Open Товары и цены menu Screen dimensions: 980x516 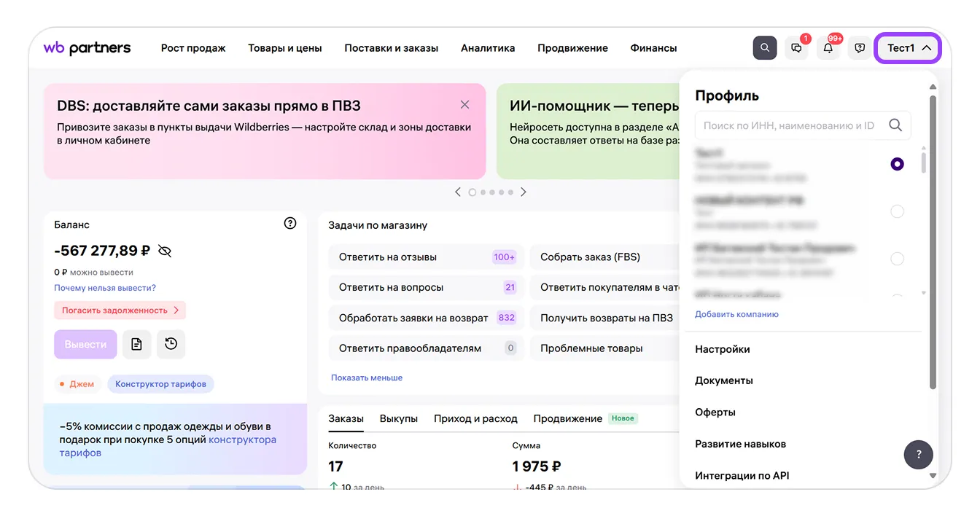click(285, 48)
